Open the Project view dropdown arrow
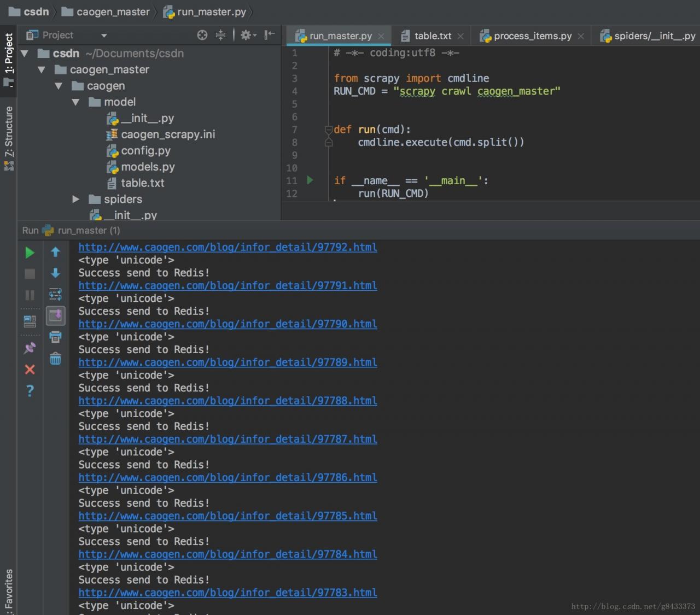 [x=104, y=36]
